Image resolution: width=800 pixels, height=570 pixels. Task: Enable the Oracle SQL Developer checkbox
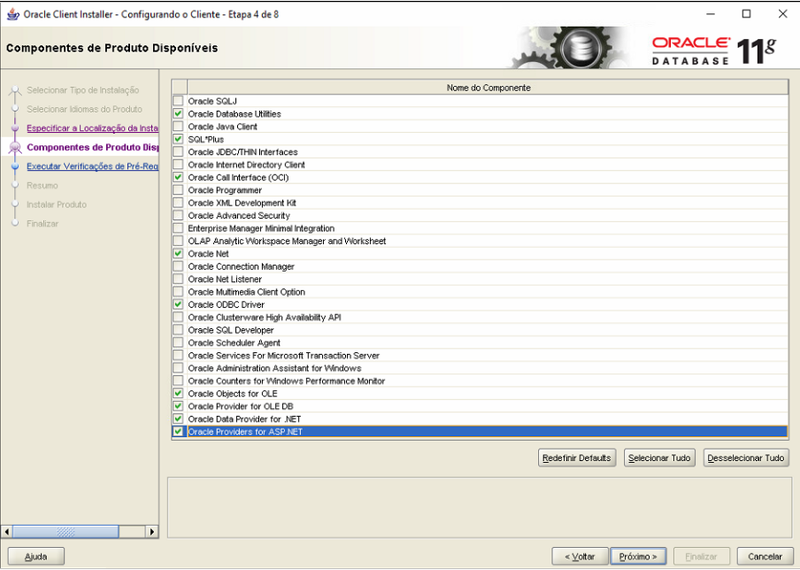click(x=178, y=330)
